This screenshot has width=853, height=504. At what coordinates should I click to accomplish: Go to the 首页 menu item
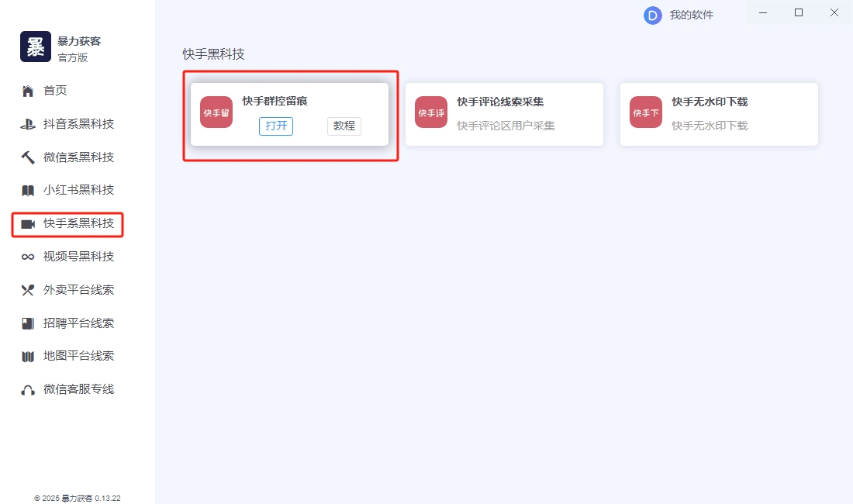coord(55,91)
